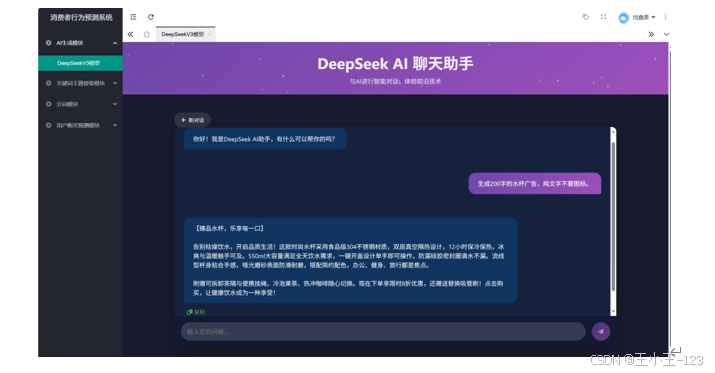
Task: Click the refresh icon in the top bar
Action: click(x=151, y=17)
